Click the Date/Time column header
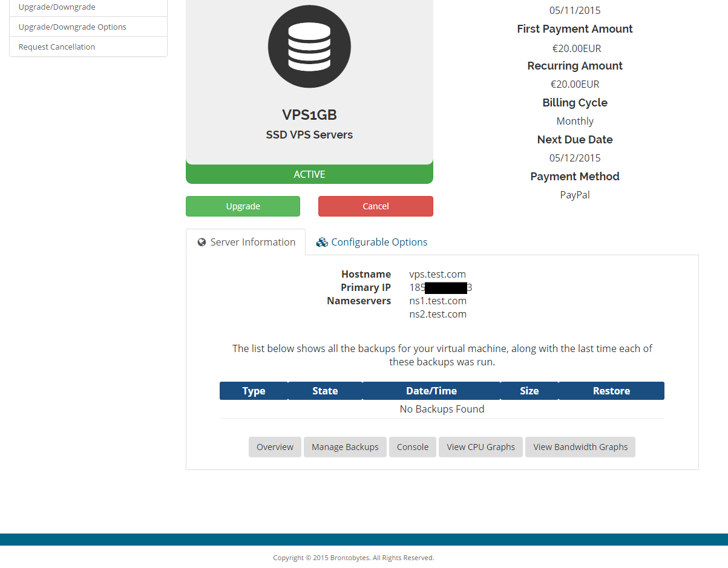The width and height of the screenshot is (728, 568). 431,391
